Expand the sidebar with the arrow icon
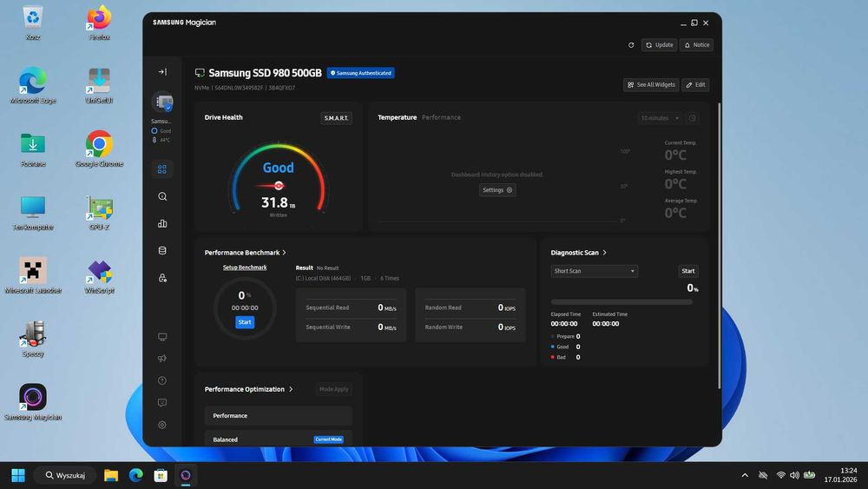The image size is (868, 489). pos(162,72)
